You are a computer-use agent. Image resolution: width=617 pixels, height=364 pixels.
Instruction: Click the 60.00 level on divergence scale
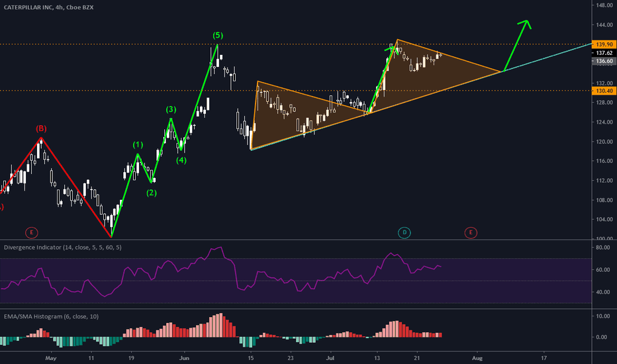point(603,270)
